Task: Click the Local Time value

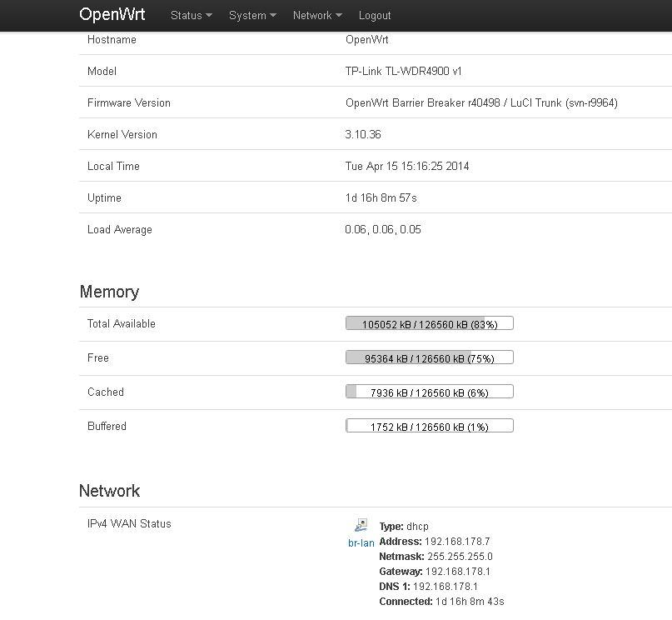Action: coord(407,167)
